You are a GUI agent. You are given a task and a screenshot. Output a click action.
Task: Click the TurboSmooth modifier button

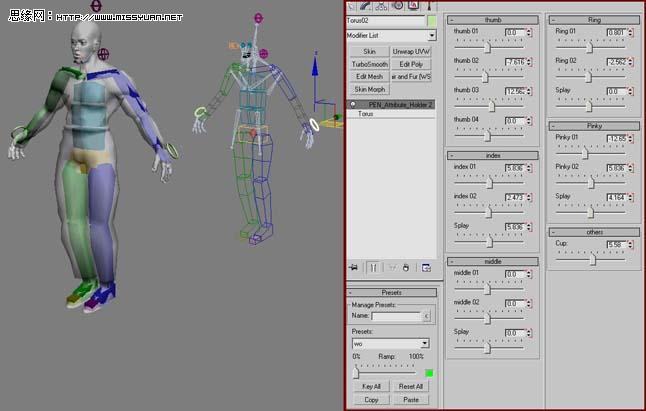pos(369,63)
